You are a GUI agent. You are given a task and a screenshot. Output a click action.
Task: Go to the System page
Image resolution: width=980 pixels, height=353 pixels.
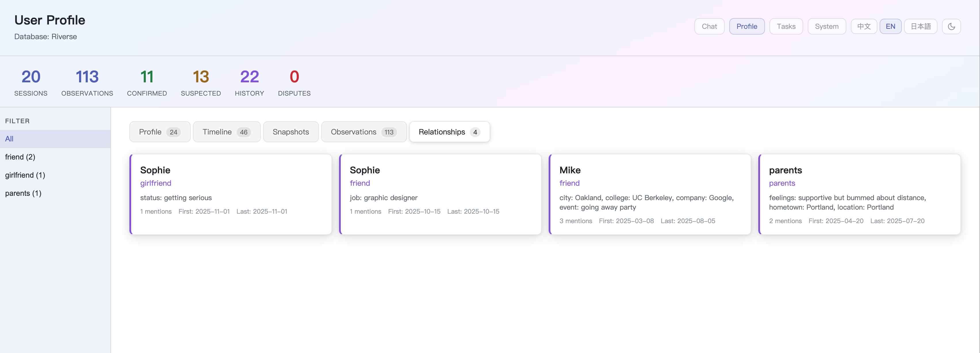click(826, 26)
